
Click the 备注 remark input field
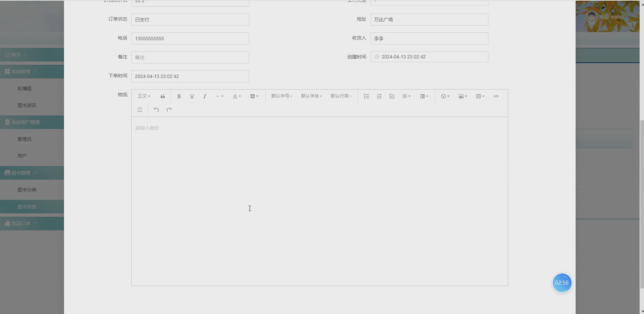[x=190, y=57]
